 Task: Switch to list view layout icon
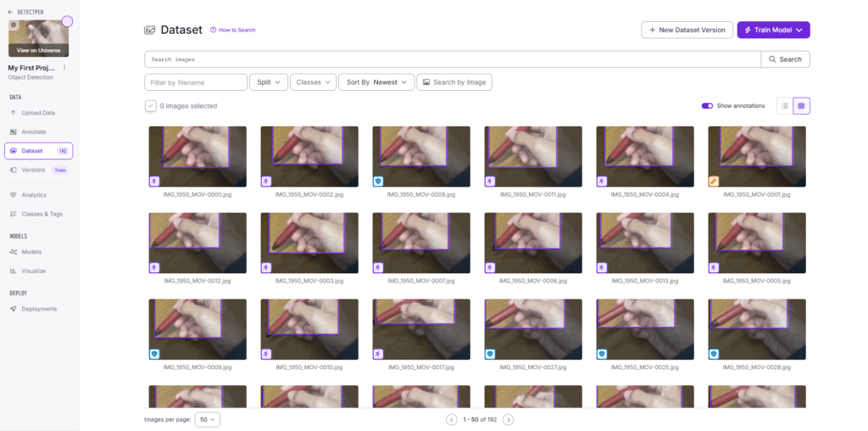click(785, 106)
